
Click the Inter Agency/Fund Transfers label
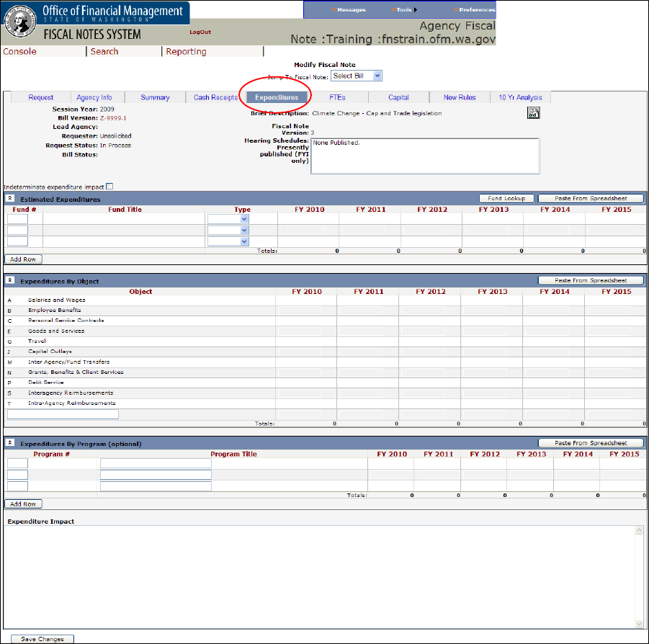pyautogui.click(x=69, y=362)
